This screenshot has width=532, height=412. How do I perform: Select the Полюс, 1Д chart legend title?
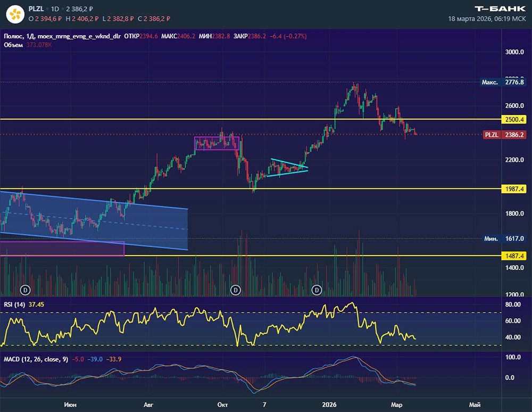62,36
